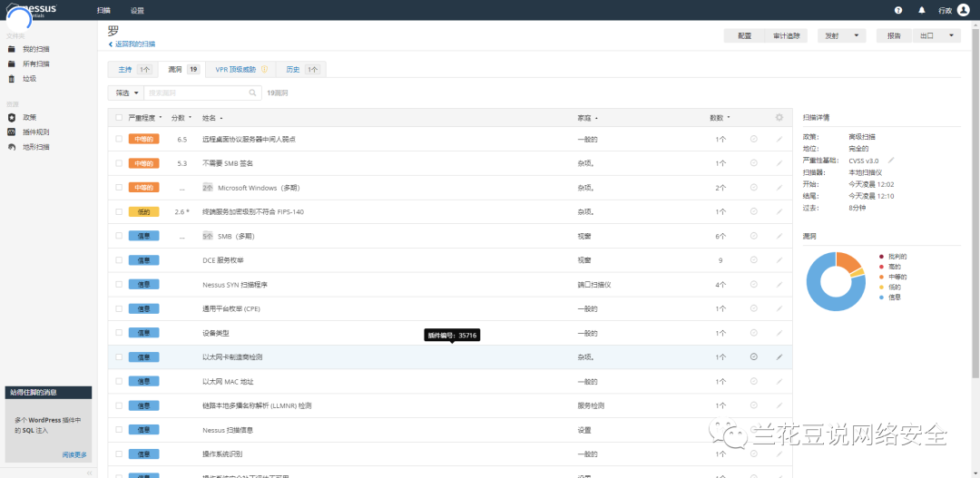The width and height of the screenshot is (980, 478).
Task: Open 垃圾 trash folder in sidebar
Action: coord(29,79)
